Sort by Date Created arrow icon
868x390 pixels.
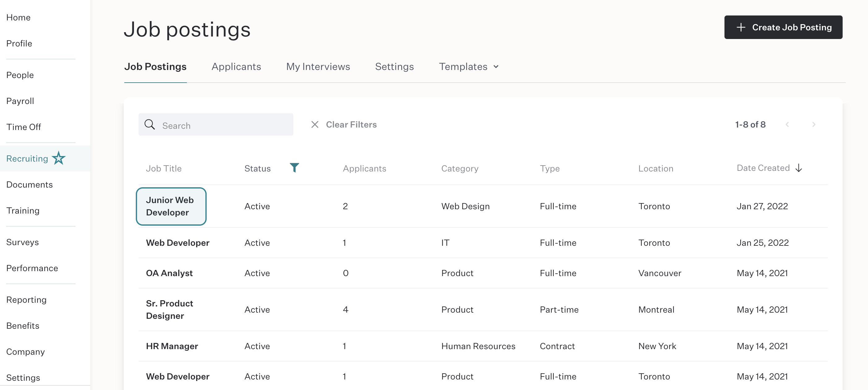(799, 168)
